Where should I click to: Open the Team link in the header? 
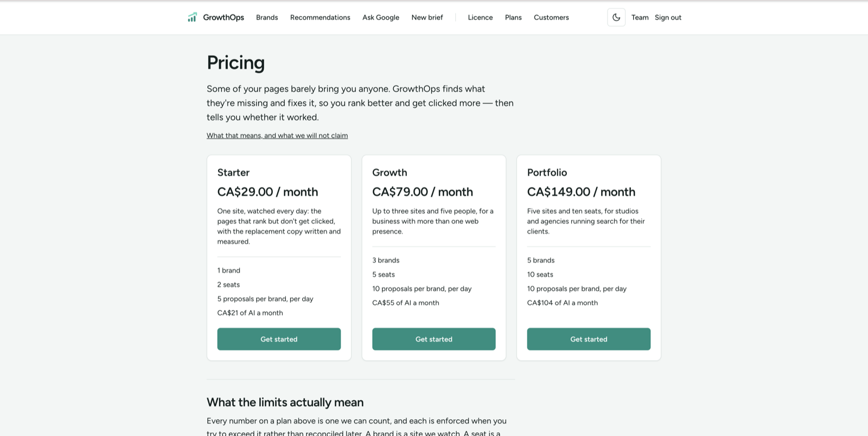(x=640, y=17)
